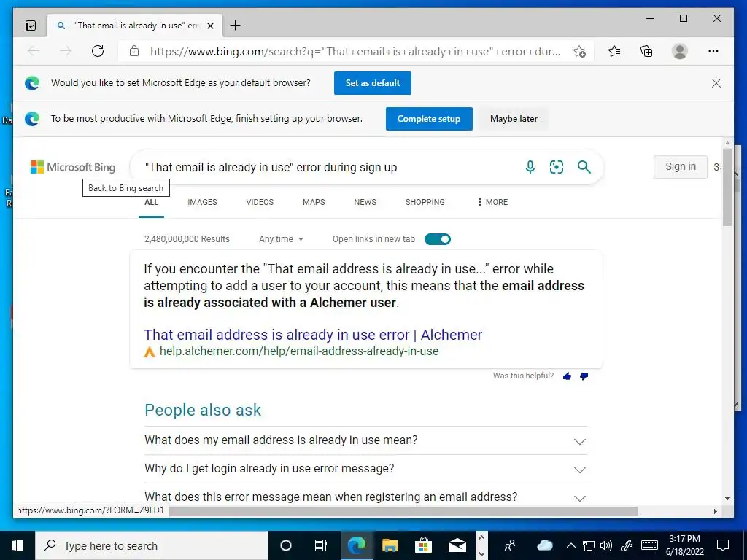Expand 'What does this error message mean when registering'
Image resolution: width=747 pixels, height=560 pixels.
click(366, 497)
